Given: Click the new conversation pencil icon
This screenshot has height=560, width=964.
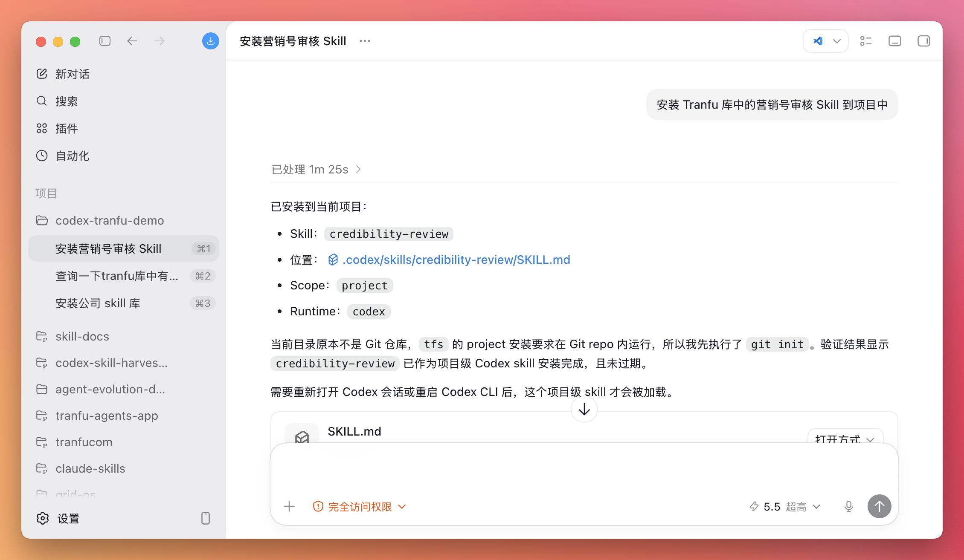Looking at the screenshot, I should [42, 74].
